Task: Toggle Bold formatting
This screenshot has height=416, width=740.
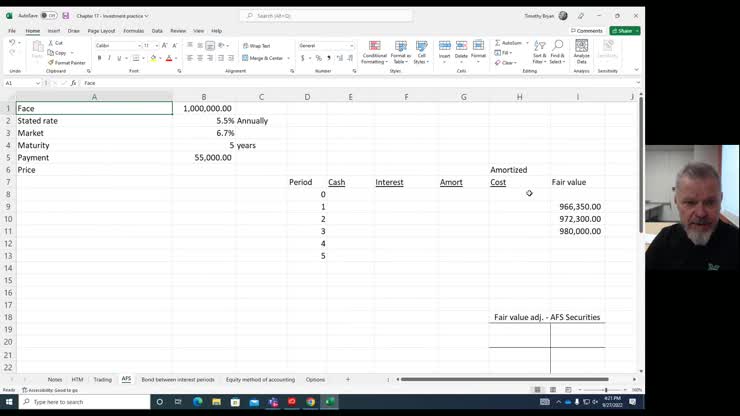Action: click(x=99, y=58)
